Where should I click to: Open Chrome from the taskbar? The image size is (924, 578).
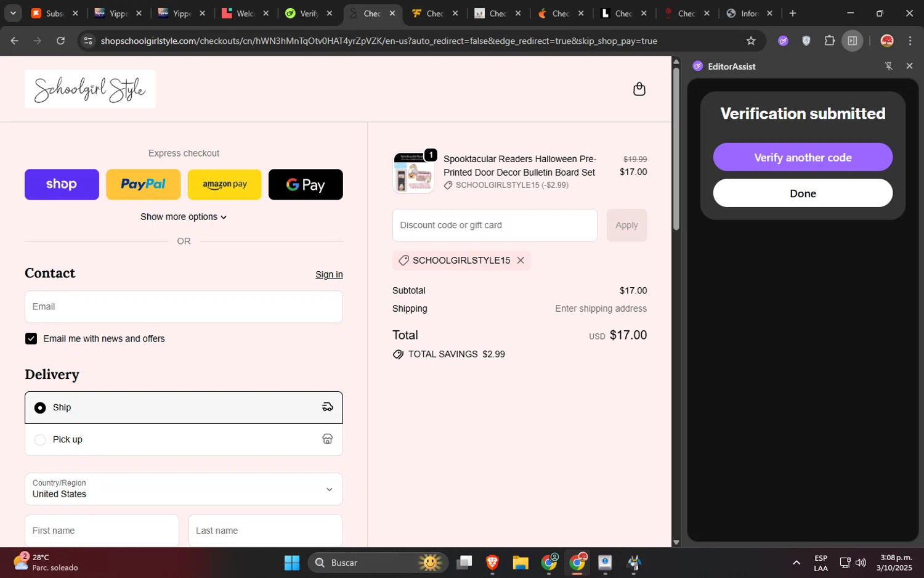[577, 563]
